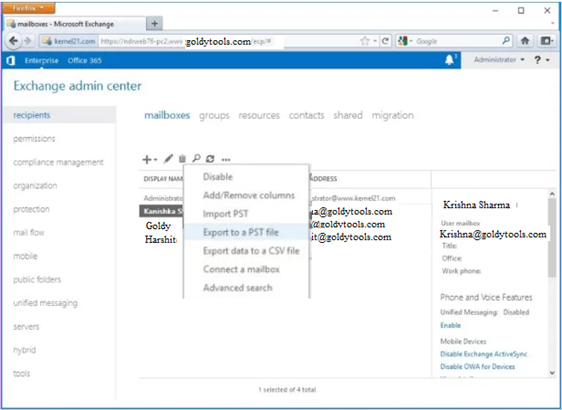Click the Office logo icon
Viewport: 562px width, 410px height.
[x=11, y=61]
